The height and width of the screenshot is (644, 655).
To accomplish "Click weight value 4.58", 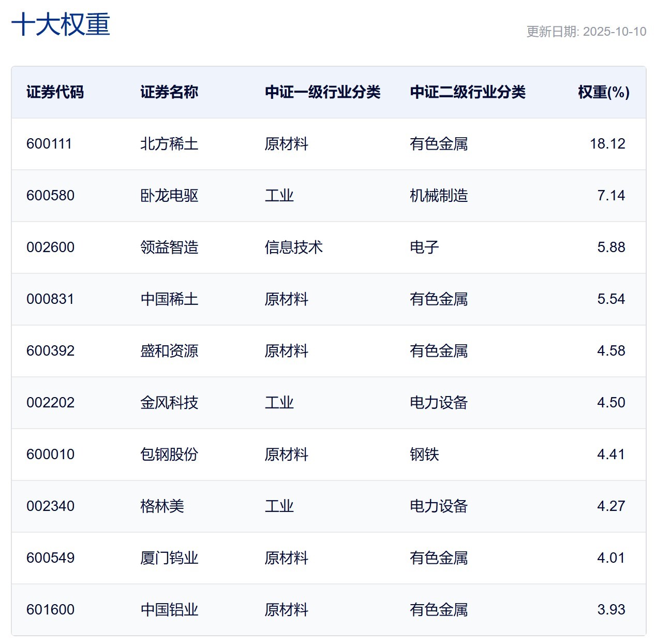I will click(611, 351).
